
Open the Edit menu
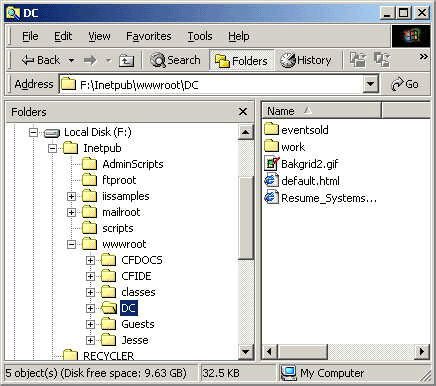coord(63,36)
